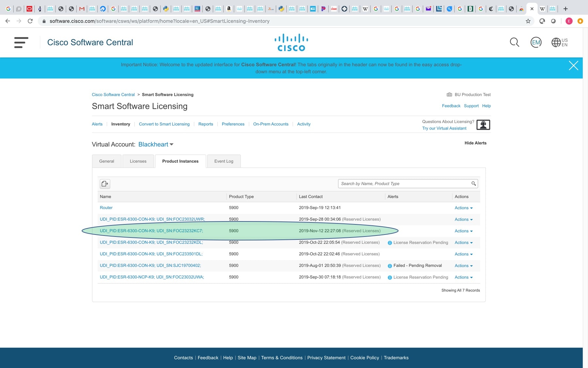The width and height of the screenshot is (588, 368).
Task: Open the Support link
Action: 471,106
